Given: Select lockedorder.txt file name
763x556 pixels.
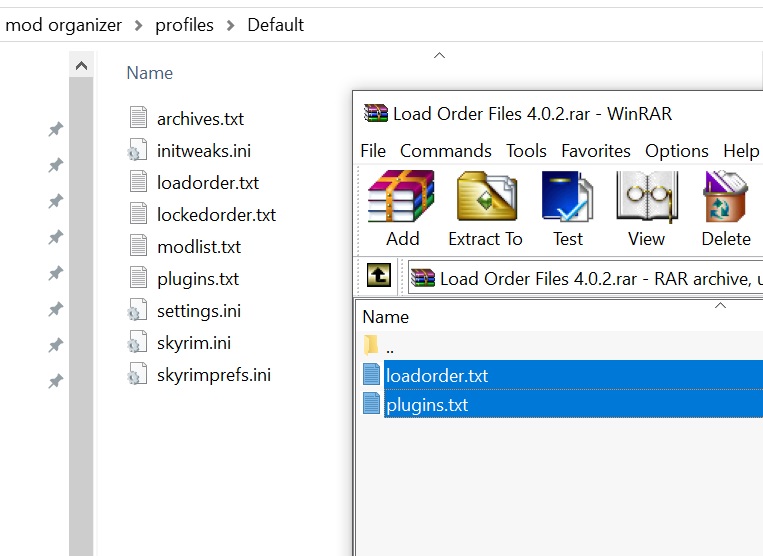Looking at the screenshot, I should pyautogui.click(x=217, y=215).
